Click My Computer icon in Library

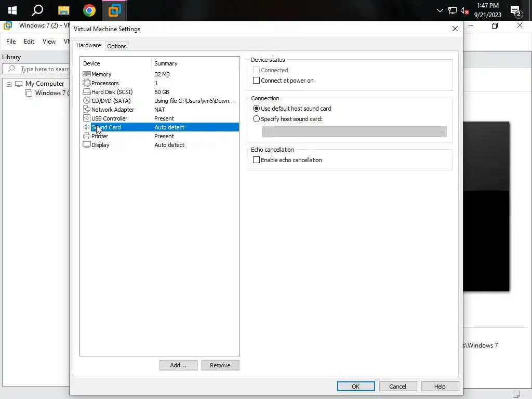(19, 84)
